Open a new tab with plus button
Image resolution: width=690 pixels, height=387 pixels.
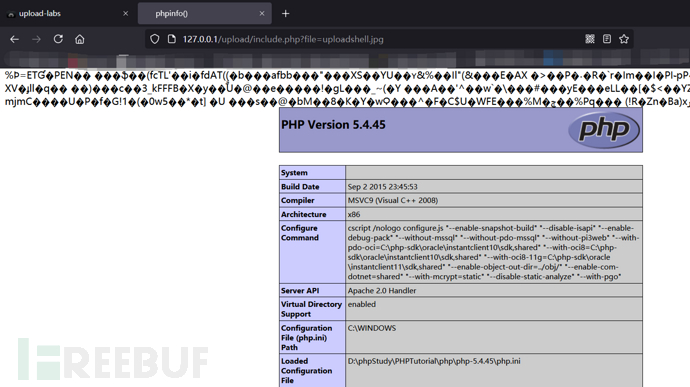(x=286, y=14)
